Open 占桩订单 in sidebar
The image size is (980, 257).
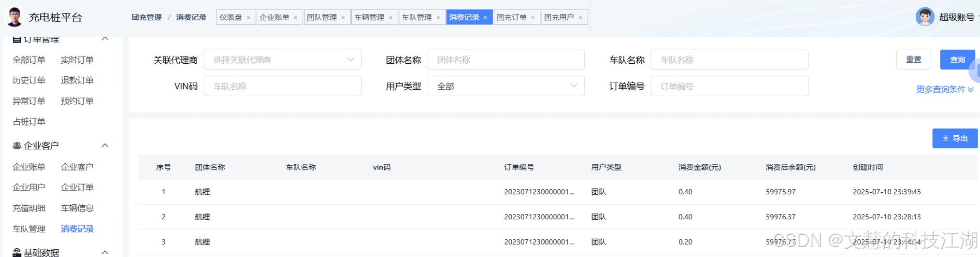pos(29,122)
